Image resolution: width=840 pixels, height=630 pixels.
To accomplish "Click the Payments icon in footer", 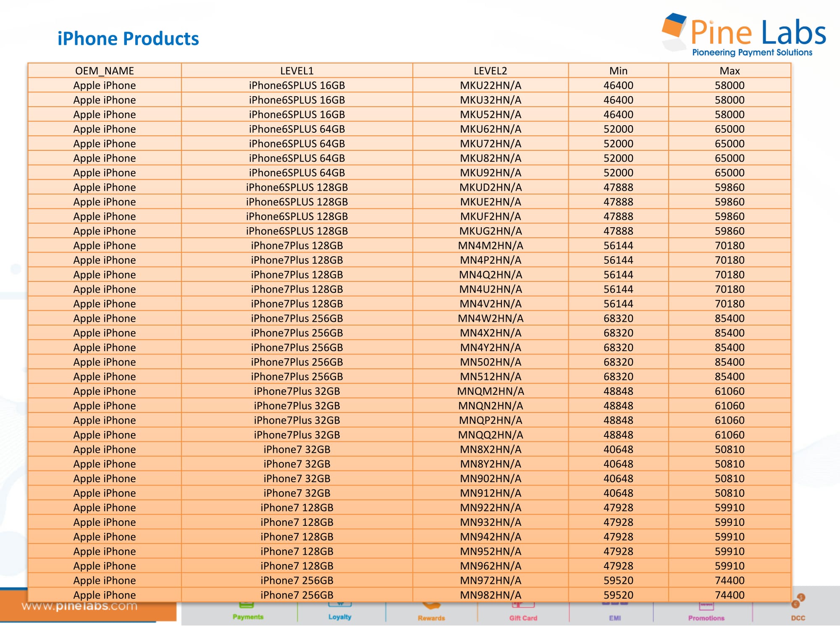I will (x=247, y=606).
